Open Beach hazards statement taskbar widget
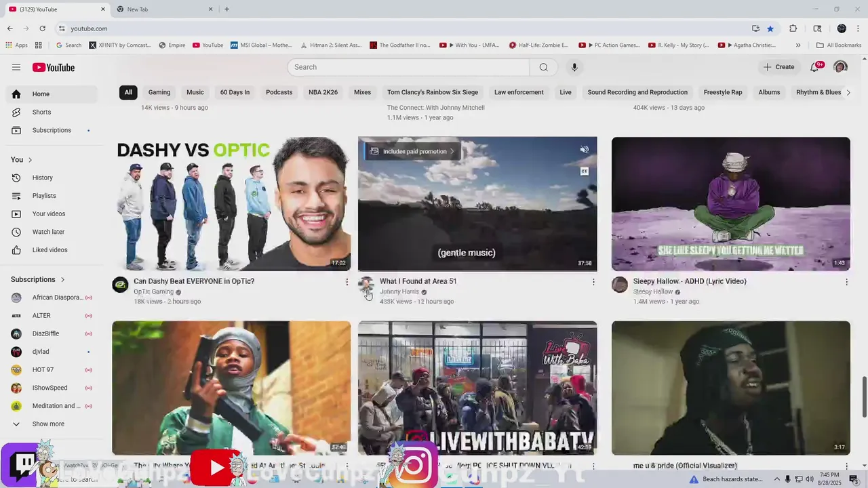Screen dimensions: 868x488 tap(727, 479)
